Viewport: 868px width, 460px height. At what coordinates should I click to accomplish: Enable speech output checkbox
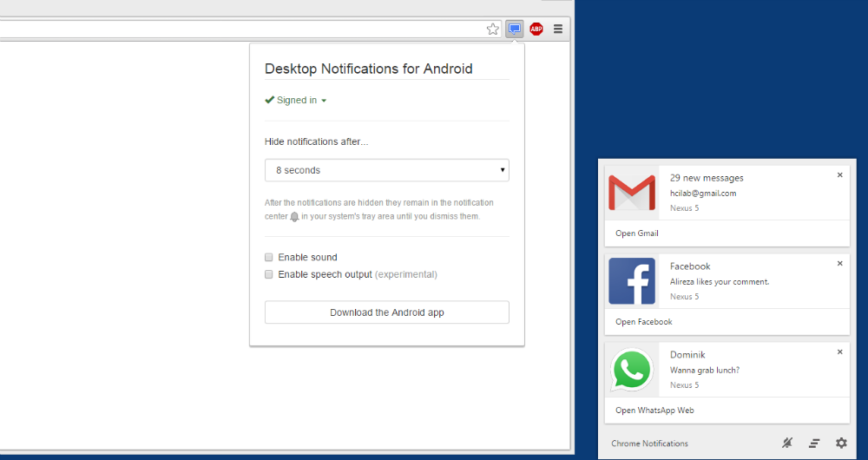pyautogui.click(x=268, y=274)
